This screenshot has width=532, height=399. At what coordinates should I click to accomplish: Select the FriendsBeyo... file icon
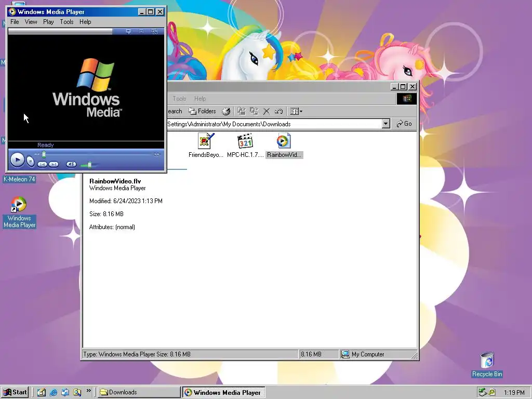206,145
